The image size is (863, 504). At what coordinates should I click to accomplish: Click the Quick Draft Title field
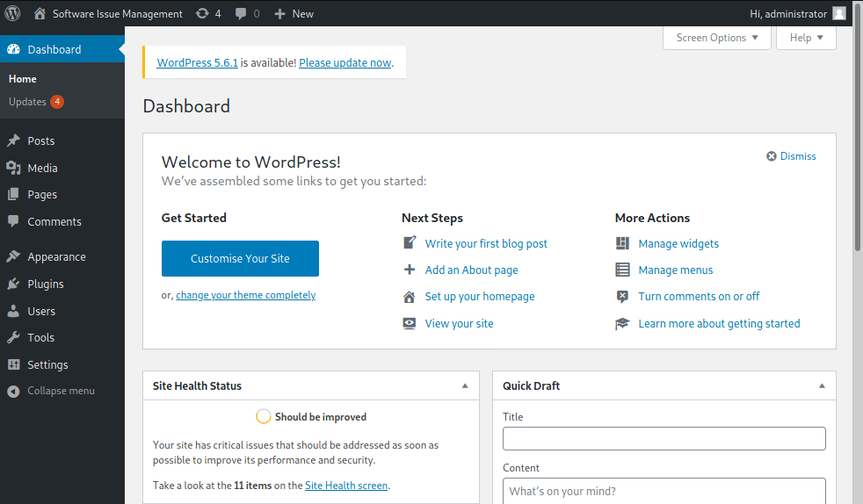pyautogui.click(x=664, y=439)
